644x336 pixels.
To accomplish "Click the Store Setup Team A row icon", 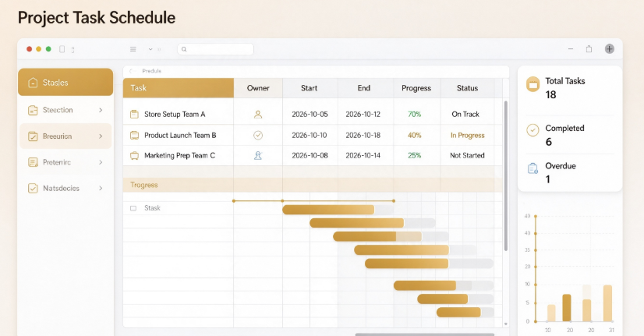I will [x=134, y=114].
